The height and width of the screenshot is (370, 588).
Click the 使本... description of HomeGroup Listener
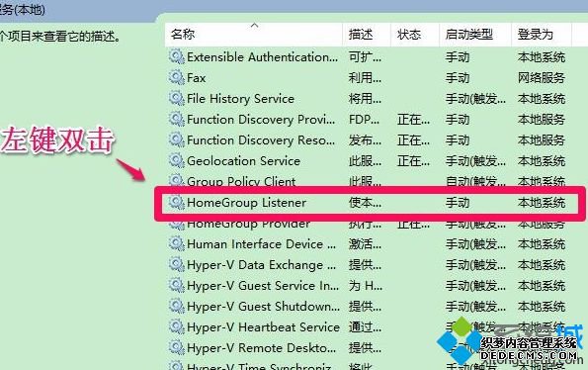pyautogui.click(x=365, y=203)
